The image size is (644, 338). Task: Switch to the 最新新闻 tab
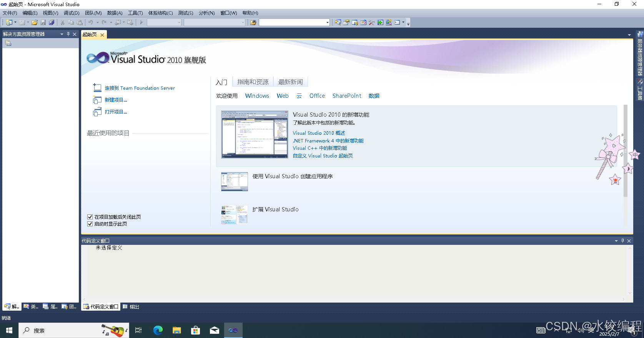[291, 82]
